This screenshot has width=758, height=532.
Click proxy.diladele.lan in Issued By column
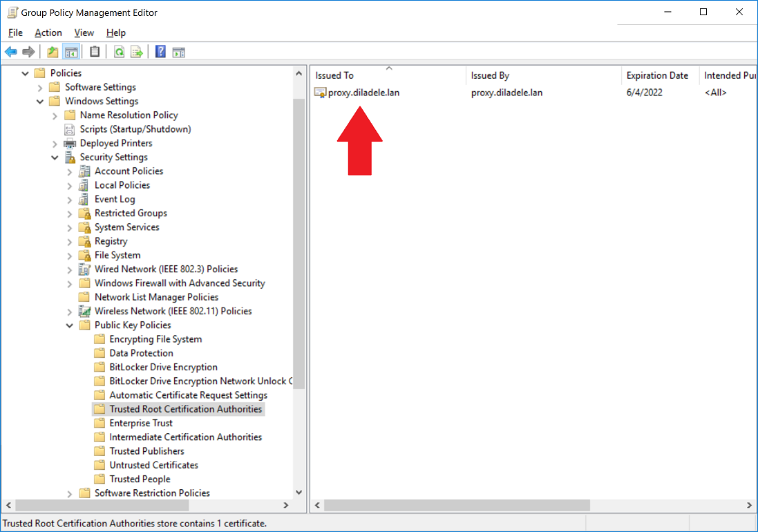[x=506, y=93]
